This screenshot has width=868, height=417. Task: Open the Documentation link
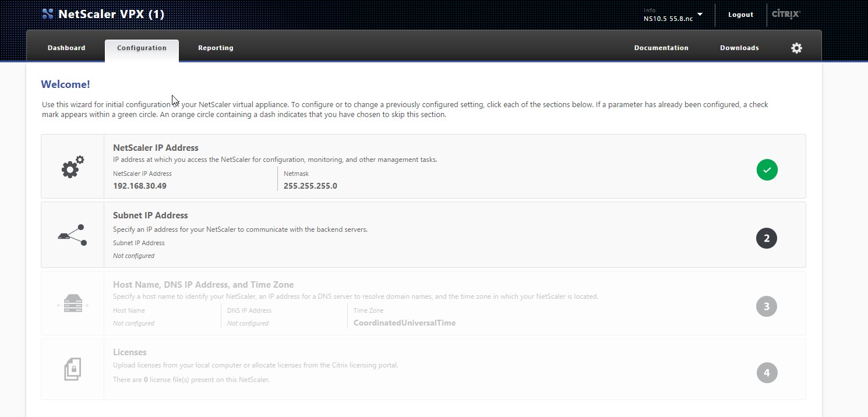point(661,48)
